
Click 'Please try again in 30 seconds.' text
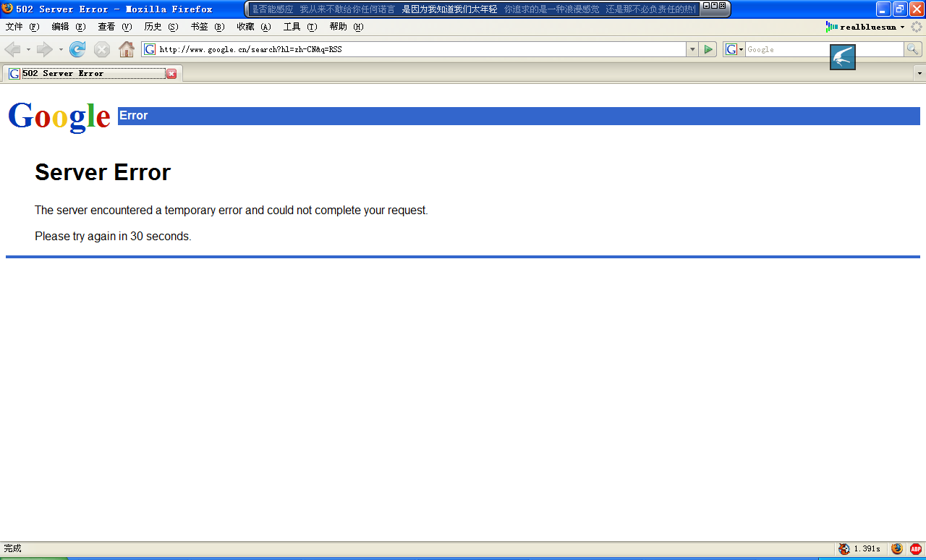point(113,237)
